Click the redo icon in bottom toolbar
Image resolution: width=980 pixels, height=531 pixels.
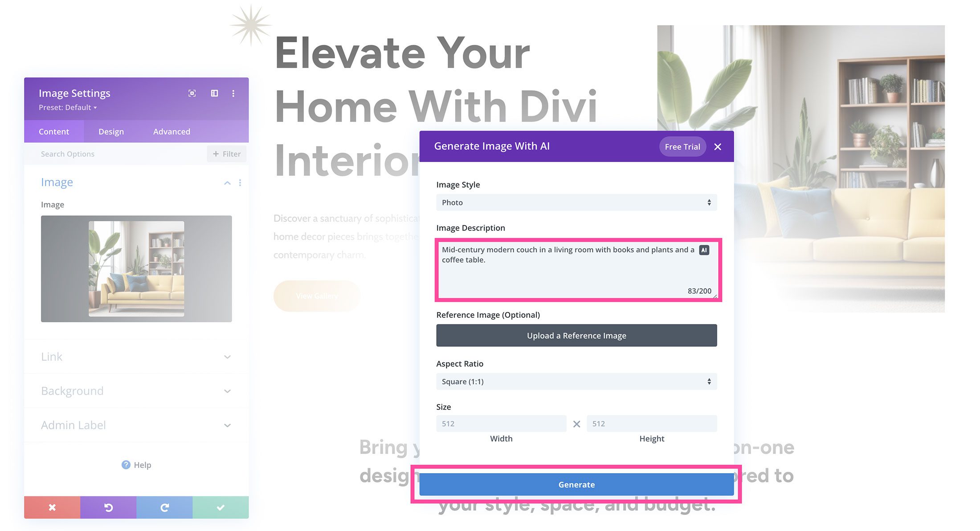coord(165,507)
